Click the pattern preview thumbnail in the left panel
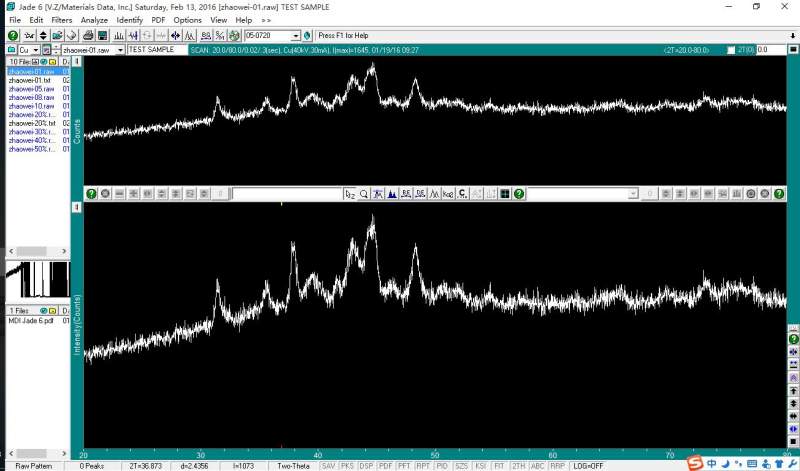The height and width of the screenshot is (471, 800). click(38, 279)
